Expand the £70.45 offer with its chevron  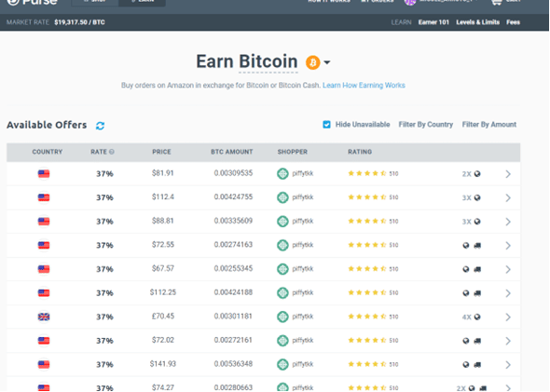508,317
